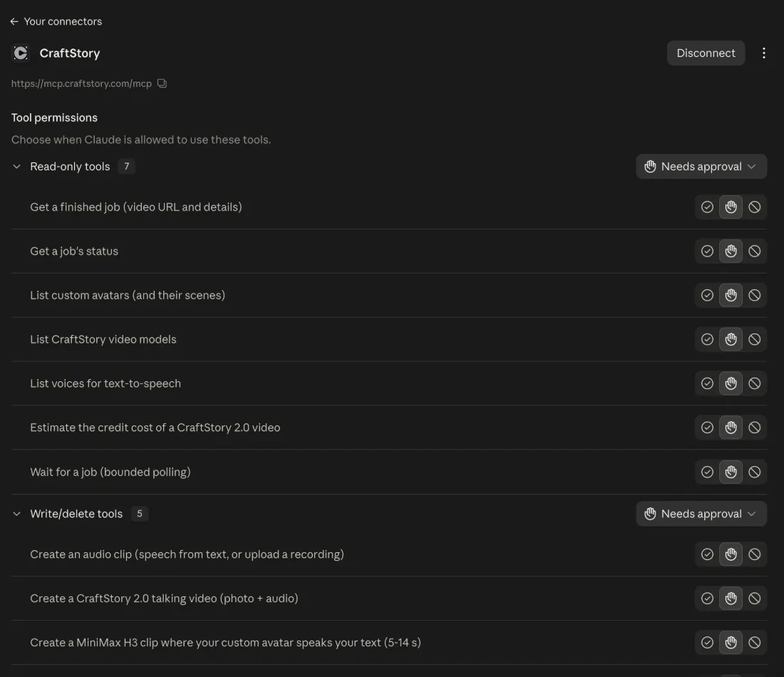
Task: Click the https://mcp.craftstory.com/mcp URL text
Action: [81, 83]
